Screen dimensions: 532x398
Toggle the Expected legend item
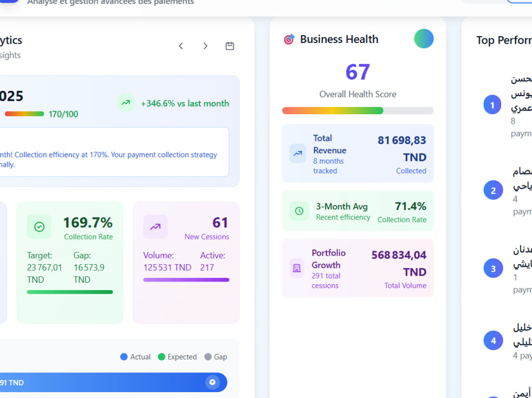click(178, 357)
